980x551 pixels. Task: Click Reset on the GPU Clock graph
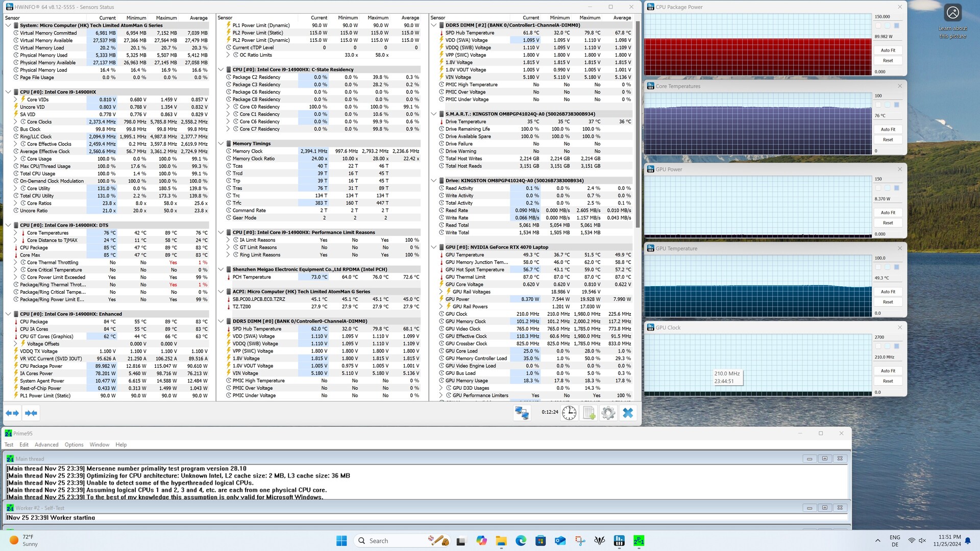tap(888, 381)
